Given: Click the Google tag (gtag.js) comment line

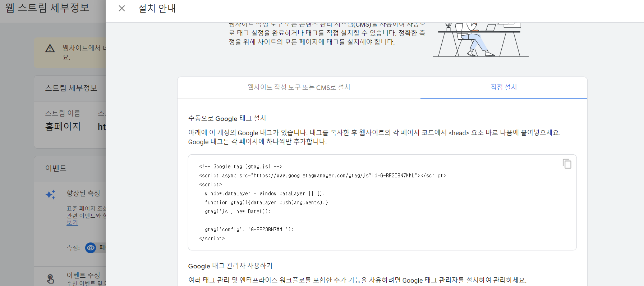Looking at the screenshot, I should click(x=241, y=167).
